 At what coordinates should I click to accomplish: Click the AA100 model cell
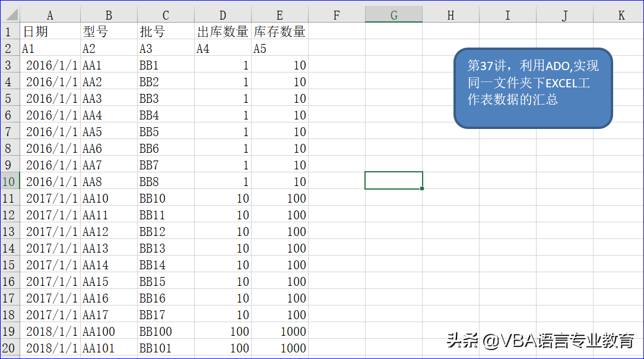[x=109, y=331]
